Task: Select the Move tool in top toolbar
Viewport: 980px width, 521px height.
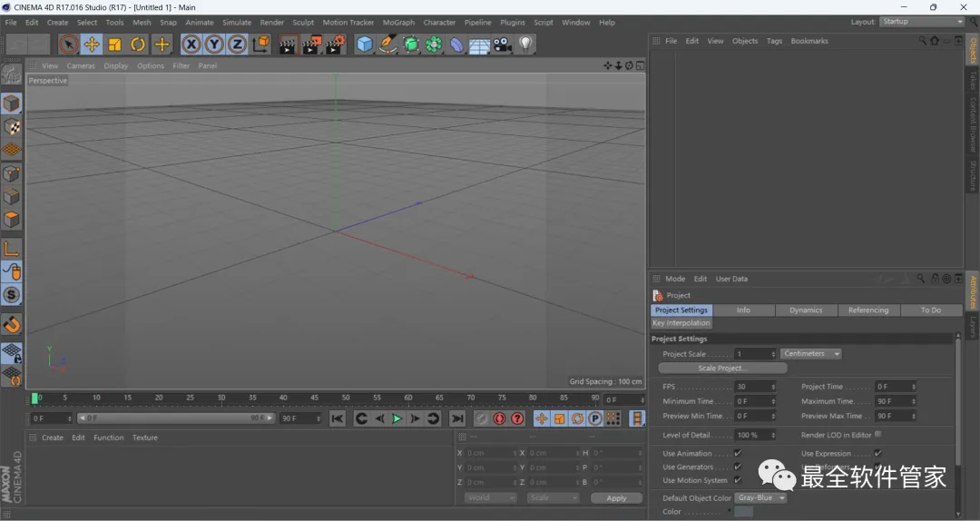Action: coord(92,44)
